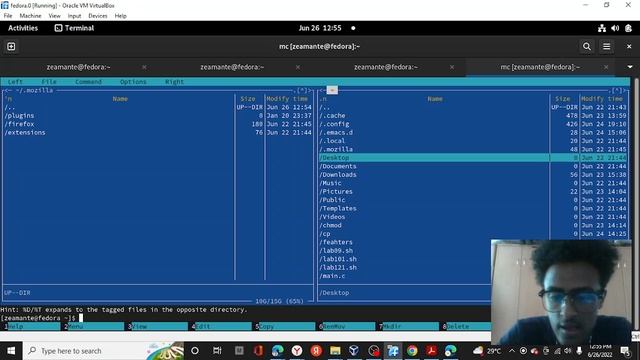Open the Options menu in Midnight Commander
640x360 pixels.
coord(133,82)
